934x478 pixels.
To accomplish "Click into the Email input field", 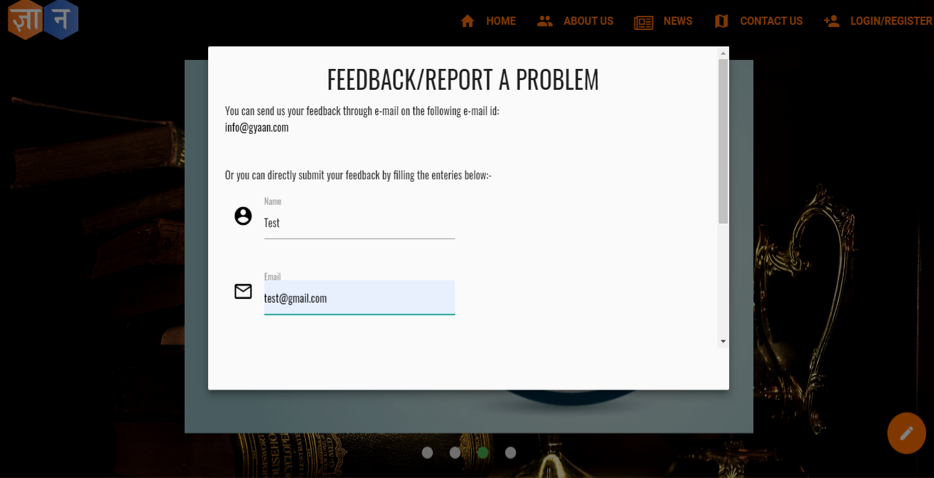I will (x=359, y=298).
